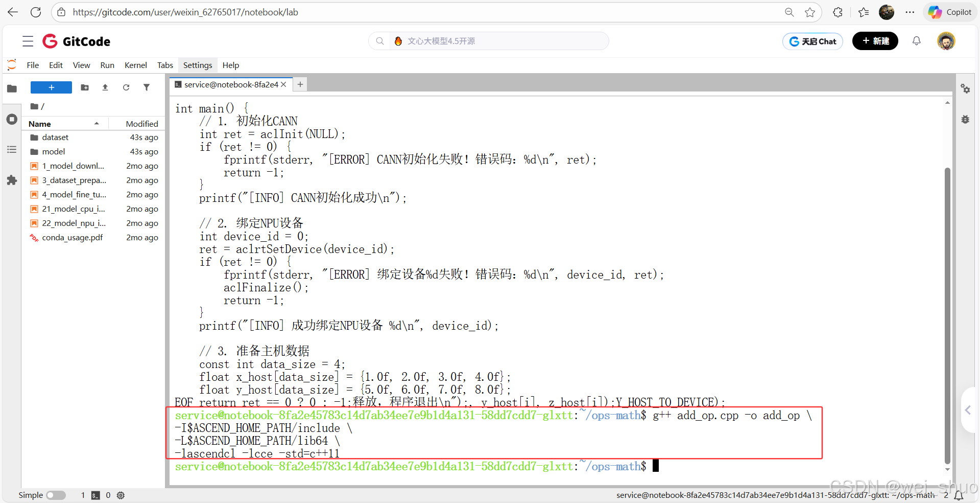The image size is (980, 503).
Task: Open the File menu
Action: click(x=33, y=65)
